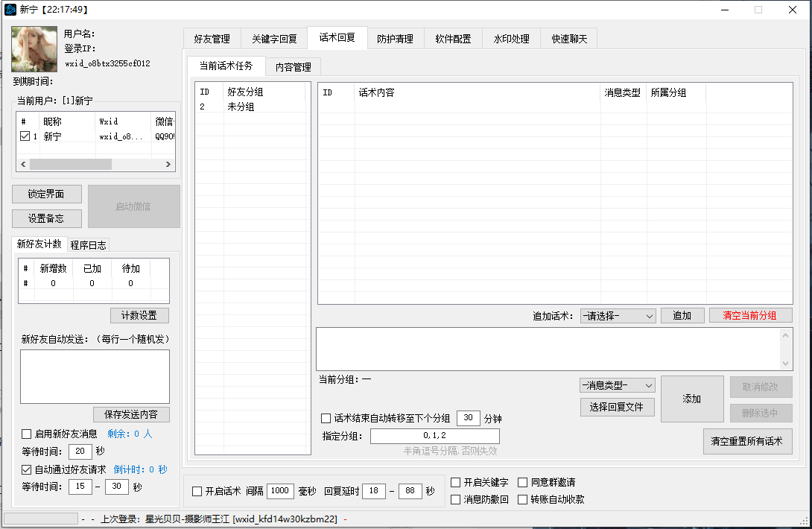812x529 pixels.
Task: Uncheck the checkbox for user 新宁
Action: coord(25,136)
